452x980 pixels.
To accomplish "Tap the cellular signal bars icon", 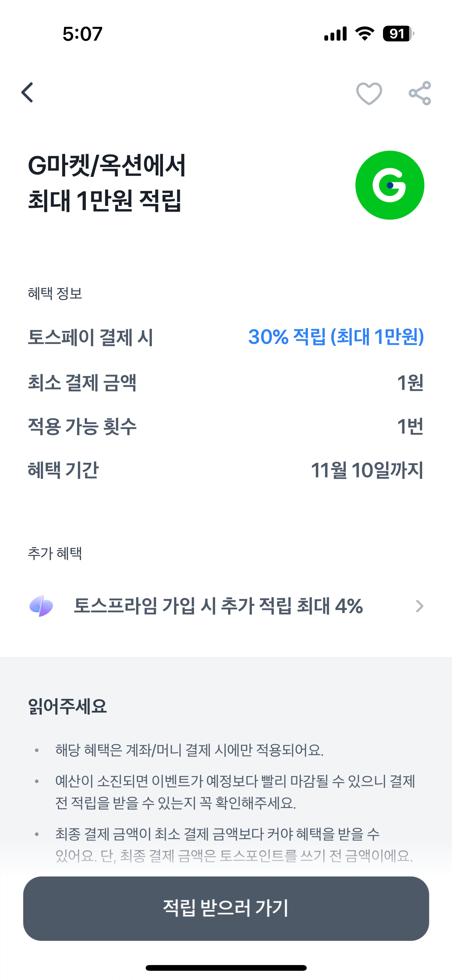I will pos(335,34).
